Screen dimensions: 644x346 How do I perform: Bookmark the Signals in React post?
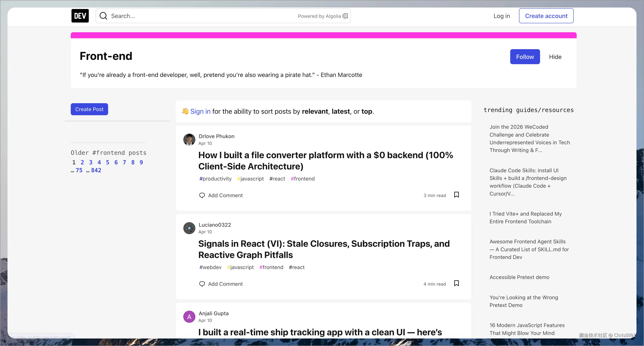(x=456, y=283)
